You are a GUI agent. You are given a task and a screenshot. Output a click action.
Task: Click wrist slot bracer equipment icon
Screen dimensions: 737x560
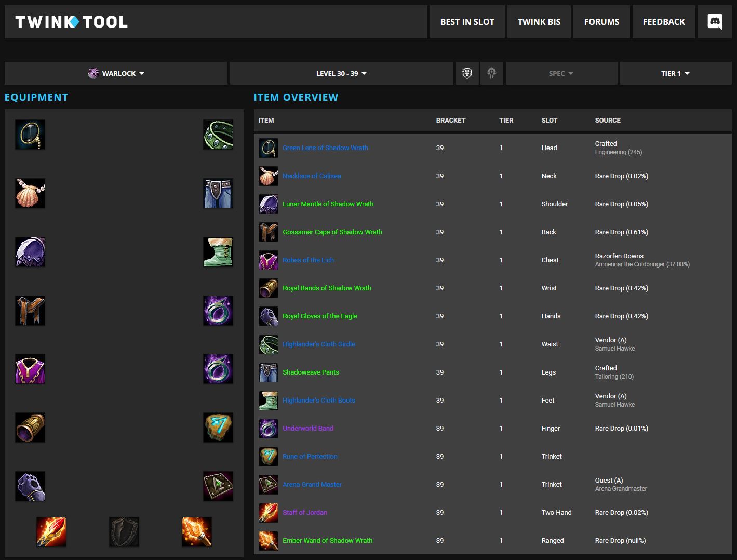pos(30,428)
